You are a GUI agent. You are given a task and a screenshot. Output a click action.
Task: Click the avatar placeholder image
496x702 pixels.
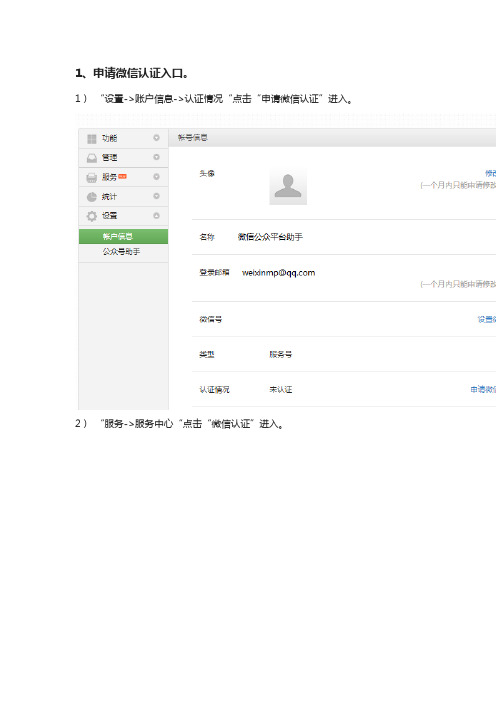click(x=288, y=186)
